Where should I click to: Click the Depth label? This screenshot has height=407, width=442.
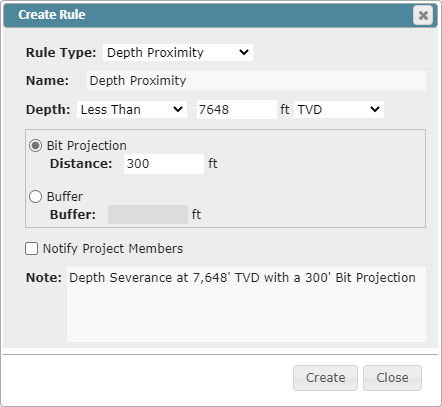click(48, 110)
